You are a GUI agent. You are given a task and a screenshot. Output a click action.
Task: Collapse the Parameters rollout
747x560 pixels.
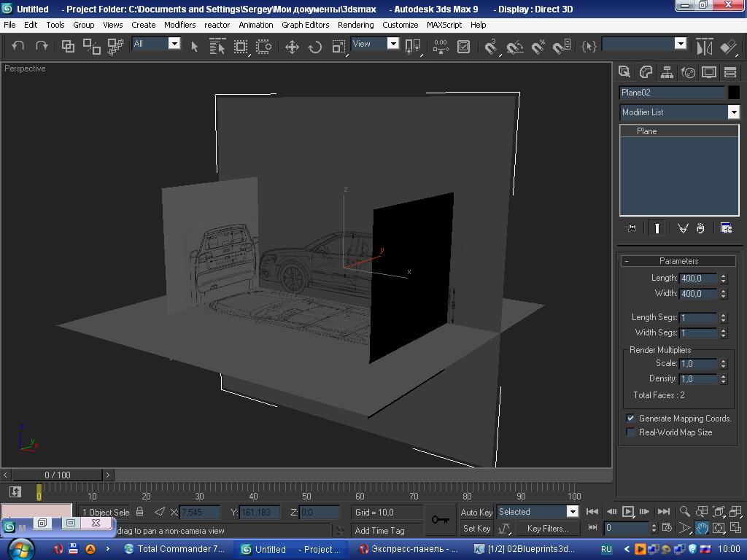tap(678, 261)
